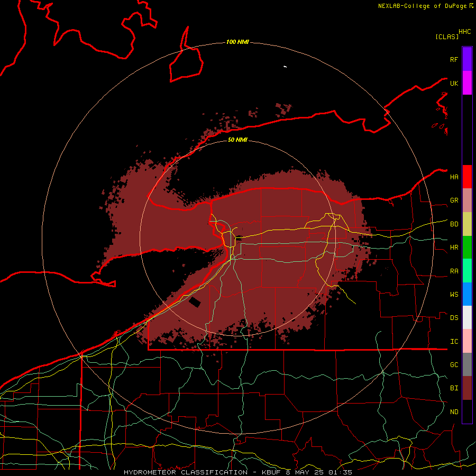Screen dimensions: 476x476
Task: Click the UK legend label
Action: (x=454, y=83)
